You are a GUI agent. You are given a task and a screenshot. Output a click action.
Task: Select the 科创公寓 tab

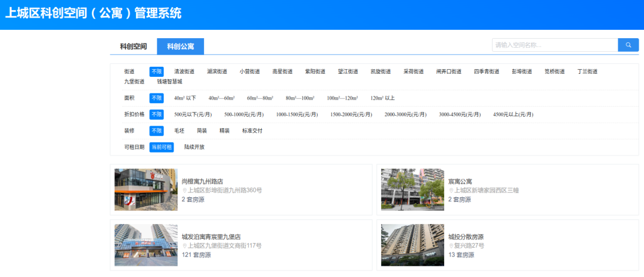click(180, 46)
